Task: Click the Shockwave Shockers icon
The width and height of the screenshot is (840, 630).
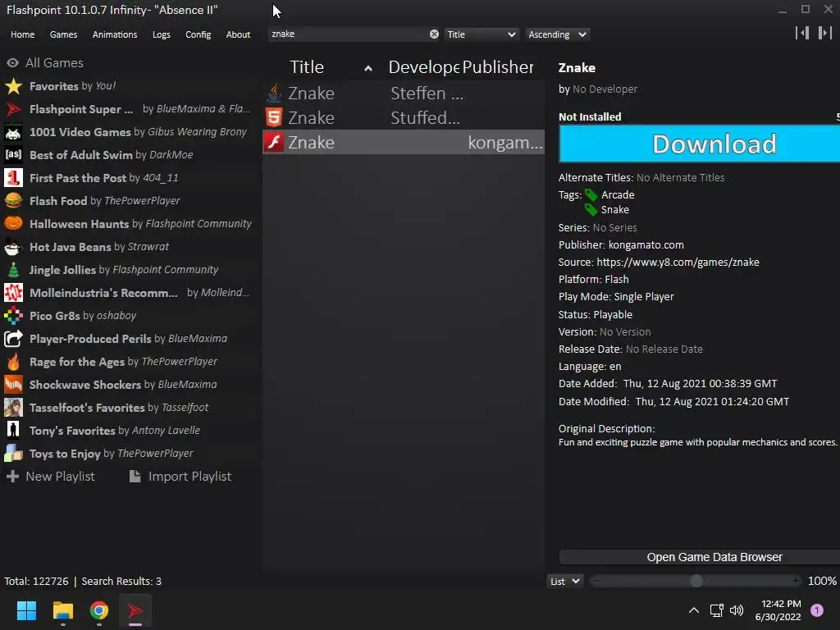Action: [13, 385]
